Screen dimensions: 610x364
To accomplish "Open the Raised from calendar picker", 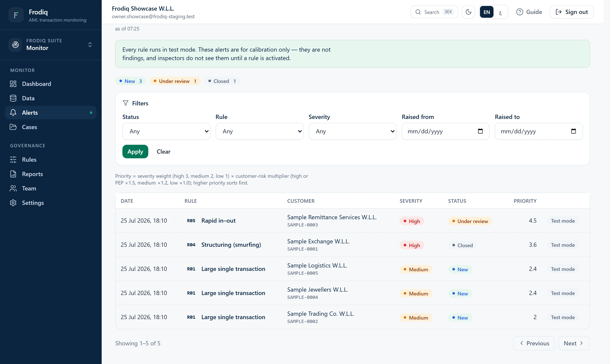I will pyautogui.click(x=480, y=131).
